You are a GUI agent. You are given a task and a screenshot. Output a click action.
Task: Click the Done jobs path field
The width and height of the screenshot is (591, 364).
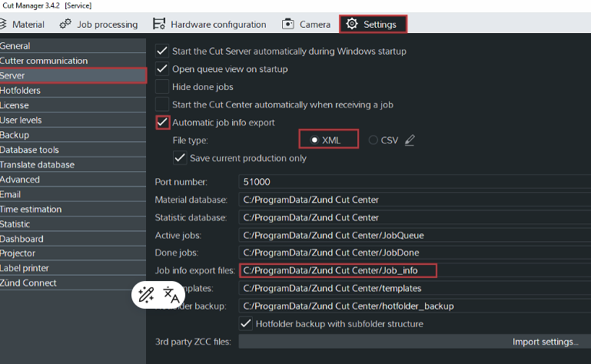coord(414,253)
